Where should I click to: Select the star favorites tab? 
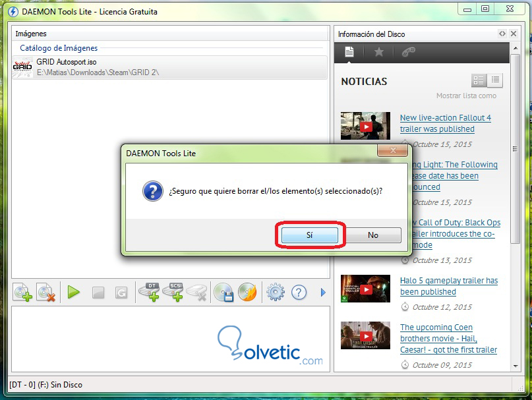pos(378,52)
